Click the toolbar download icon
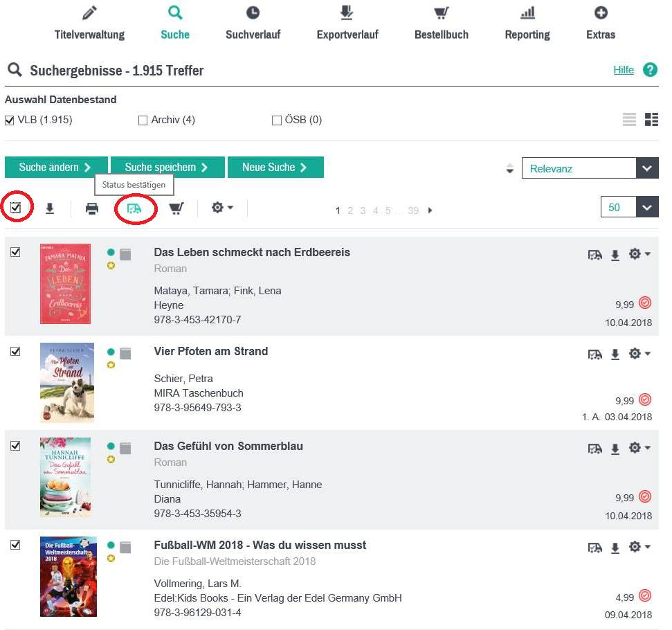This screenshot has height=630, width=672. (50, 208)
